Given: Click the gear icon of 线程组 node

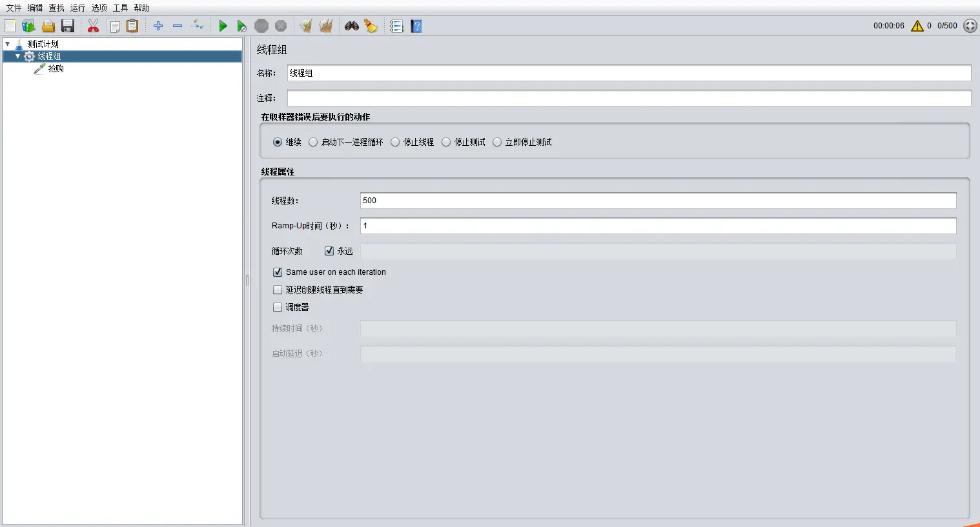Looking at the screenshot, I should pos(29,56).
